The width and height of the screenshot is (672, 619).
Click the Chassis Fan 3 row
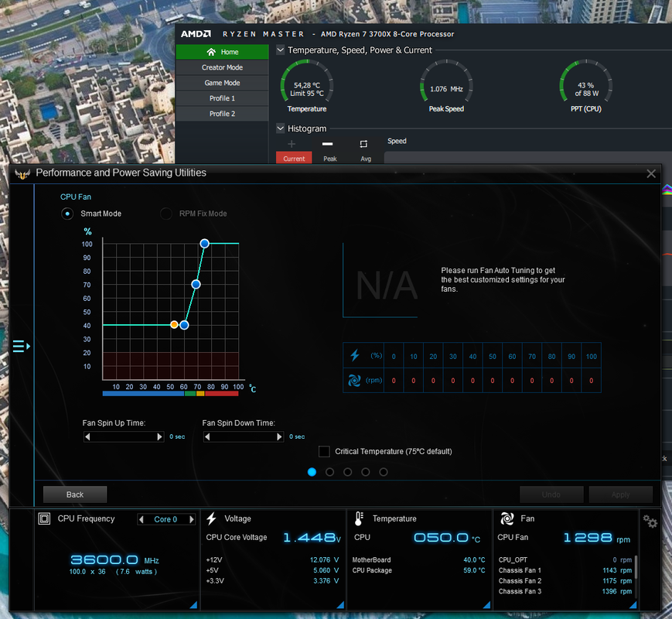[x=565, y=591]
